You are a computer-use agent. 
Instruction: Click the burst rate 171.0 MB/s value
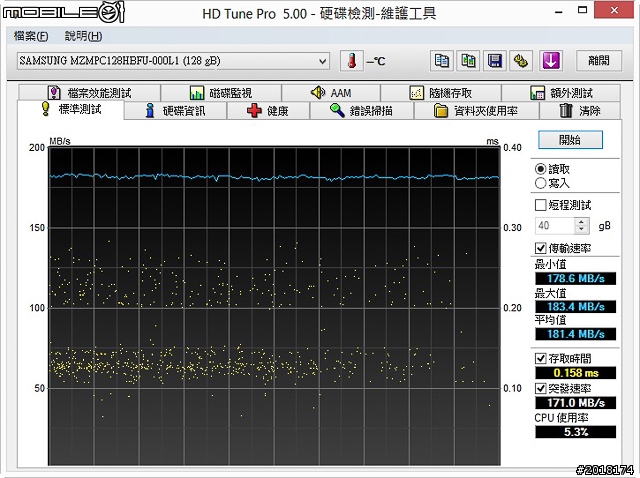[576, 403]
